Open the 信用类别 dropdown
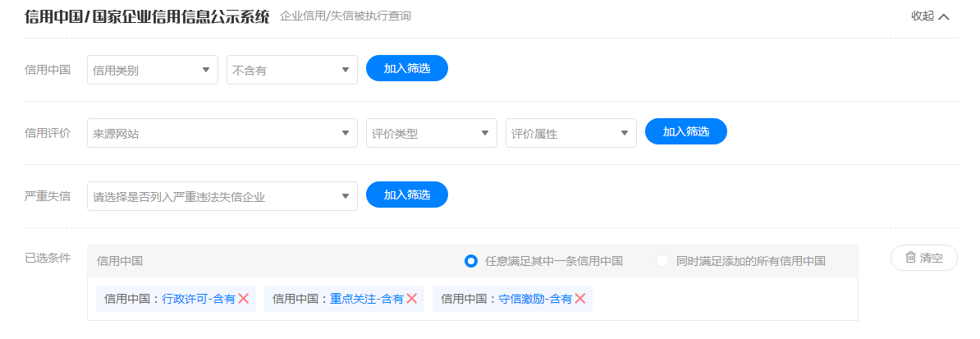 [153, 70]
